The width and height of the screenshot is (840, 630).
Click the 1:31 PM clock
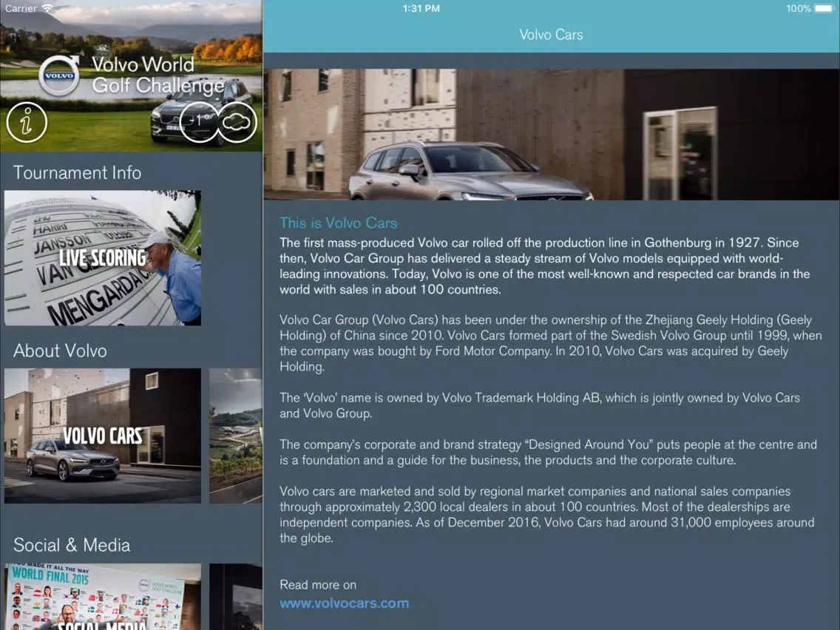[x=421, y=9]
